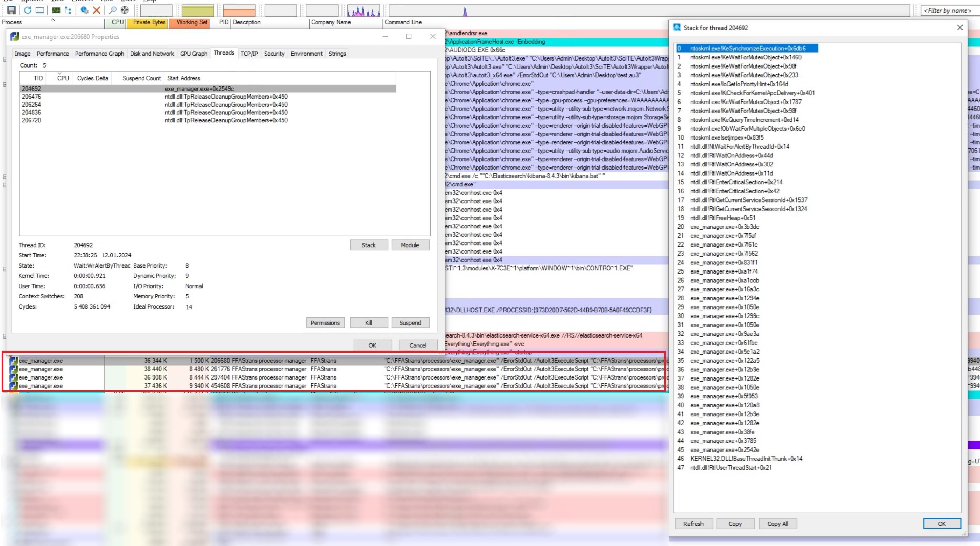Toggle the process tree view icon
This screenshot has height=546, width=980.
68,10
